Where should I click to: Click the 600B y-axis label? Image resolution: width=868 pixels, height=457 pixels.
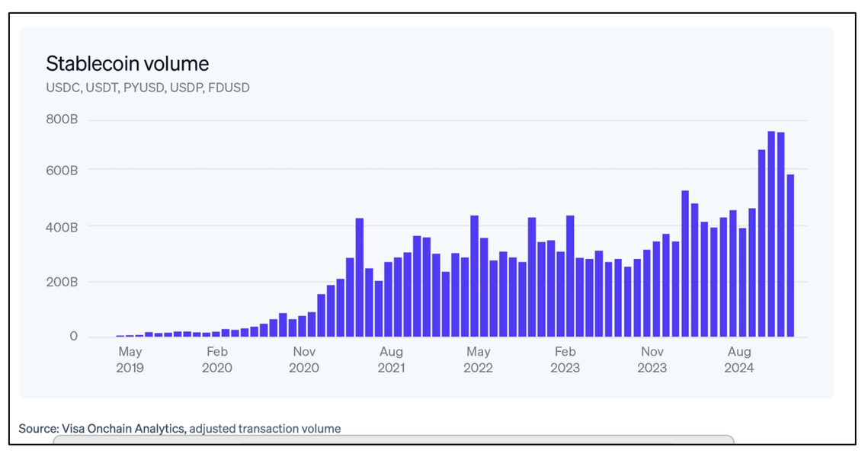click(62, 171)
